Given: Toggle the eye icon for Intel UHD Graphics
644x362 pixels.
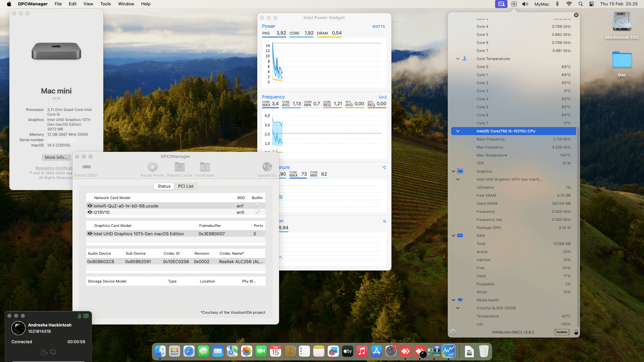Looking at the screenshot, I should point(90,234).
